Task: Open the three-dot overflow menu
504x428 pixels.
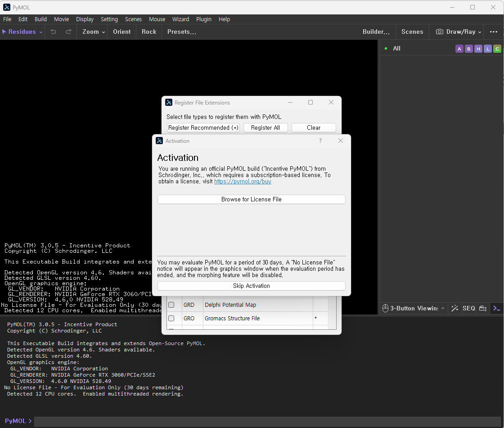Action: [x=493, y=32]
